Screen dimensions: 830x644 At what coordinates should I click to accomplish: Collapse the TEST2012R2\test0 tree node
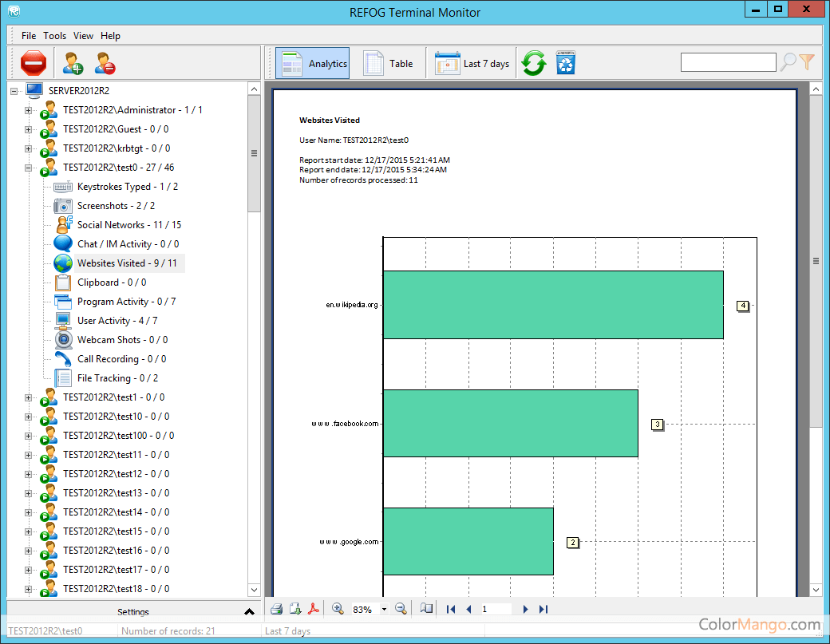[x=29, y=168]
